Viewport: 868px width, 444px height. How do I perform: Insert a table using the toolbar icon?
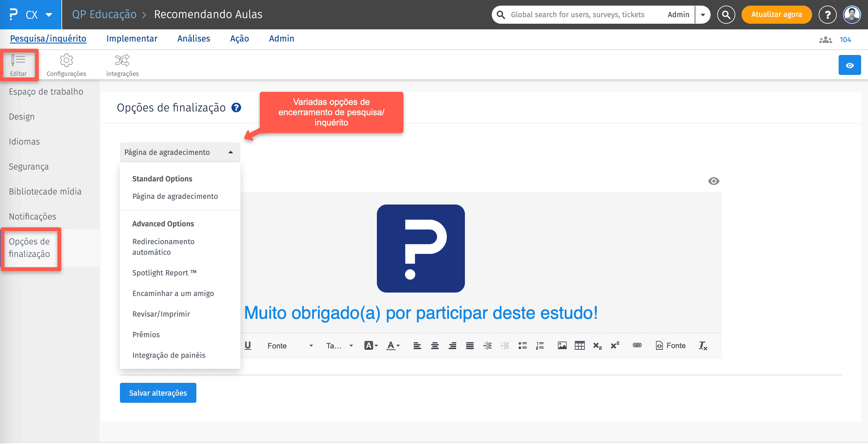point(579,345)
